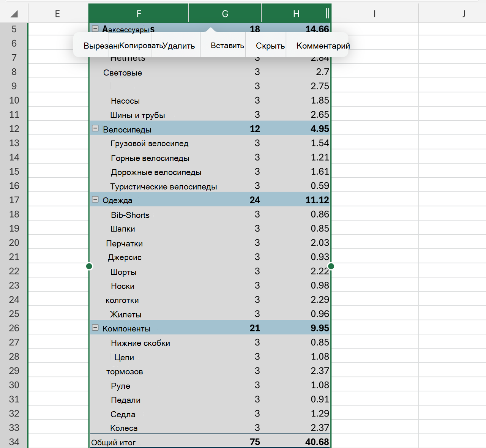Select column I header

tap(375, 14)
